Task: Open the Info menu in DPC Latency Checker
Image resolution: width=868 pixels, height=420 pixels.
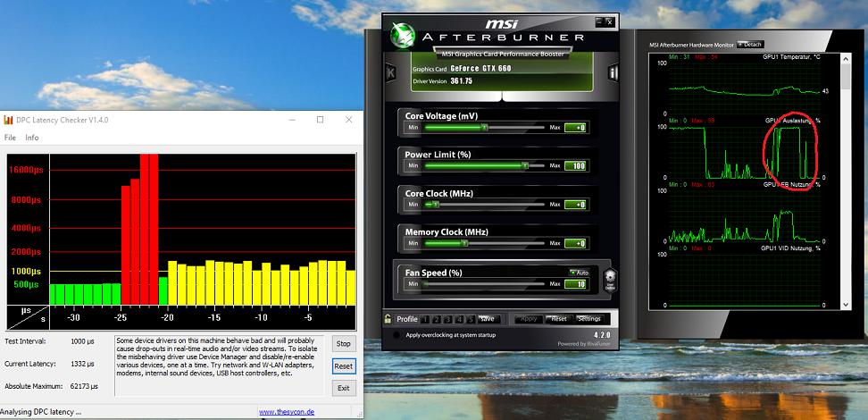Action: pyautogui.click(x=32, y=138)
